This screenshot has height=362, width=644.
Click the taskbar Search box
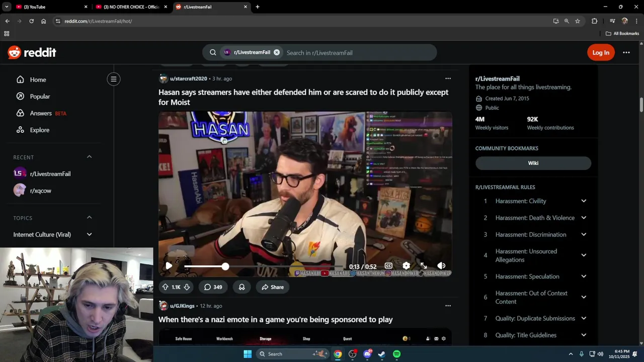[293, 354]
